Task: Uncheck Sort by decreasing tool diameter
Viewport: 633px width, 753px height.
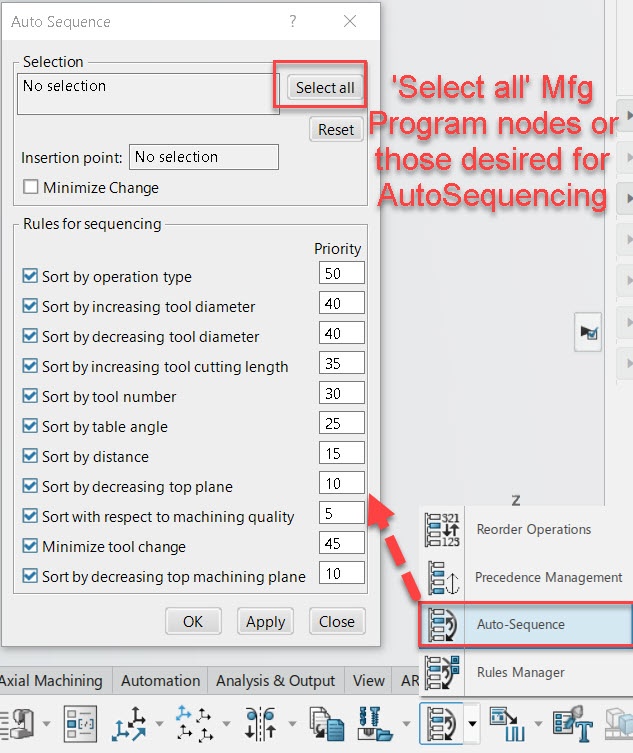Action: tap(30, 336)
